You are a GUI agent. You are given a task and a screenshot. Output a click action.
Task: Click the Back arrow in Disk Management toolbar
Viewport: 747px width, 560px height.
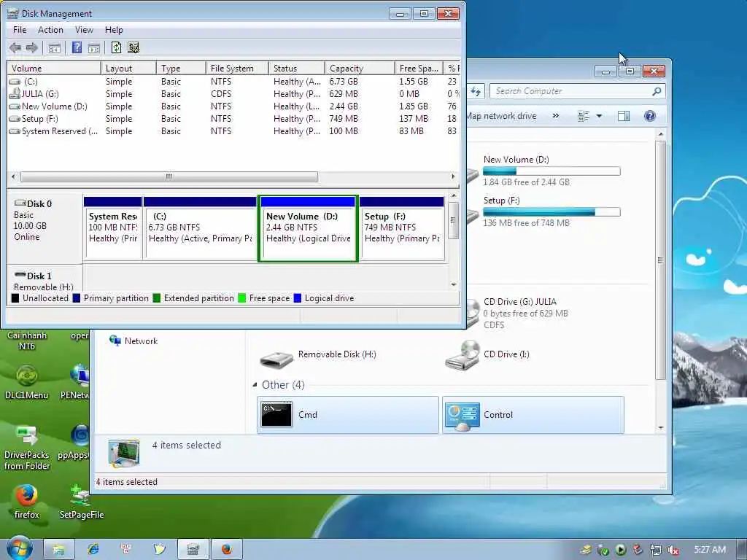(15, 47)
